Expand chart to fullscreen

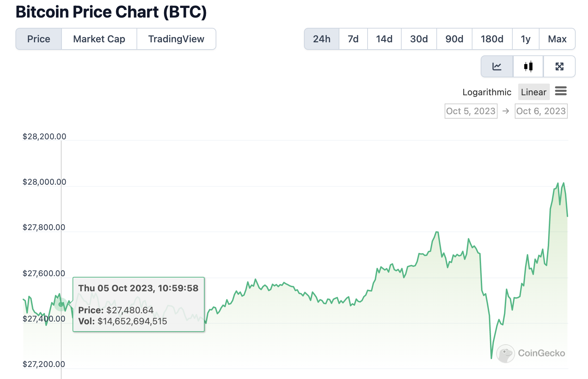click(x=559, y=66)
